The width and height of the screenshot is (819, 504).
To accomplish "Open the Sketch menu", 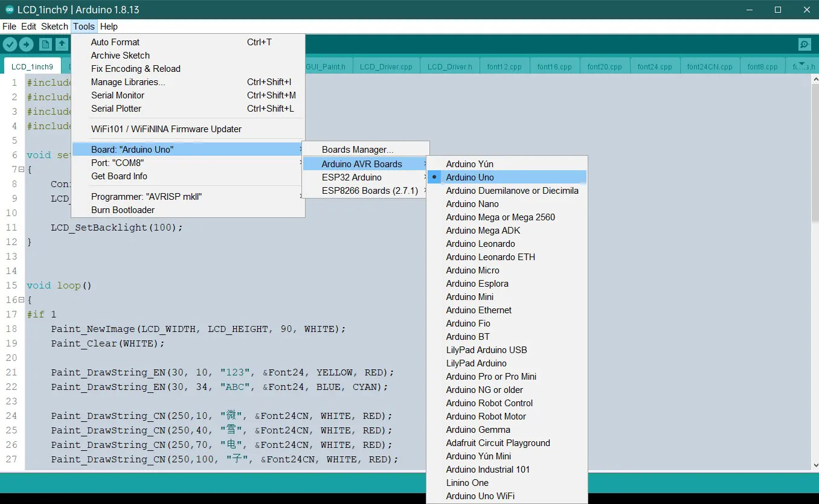I will coord(54,27).
